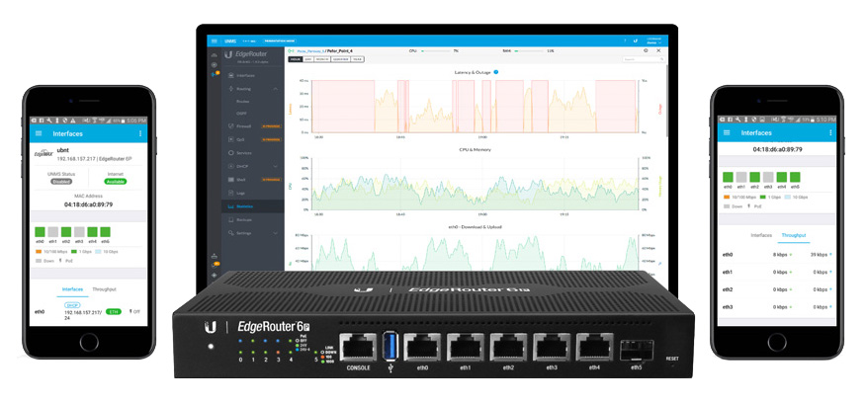
Task: Click the breadcrumb site link before Pefer_Point_4
Action: [x=309, y=50]
